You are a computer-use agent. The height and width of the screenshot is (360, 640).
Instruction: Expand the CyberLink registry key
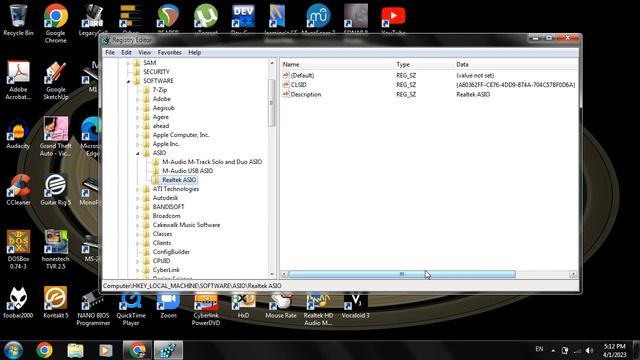click(x=138, y=270)
